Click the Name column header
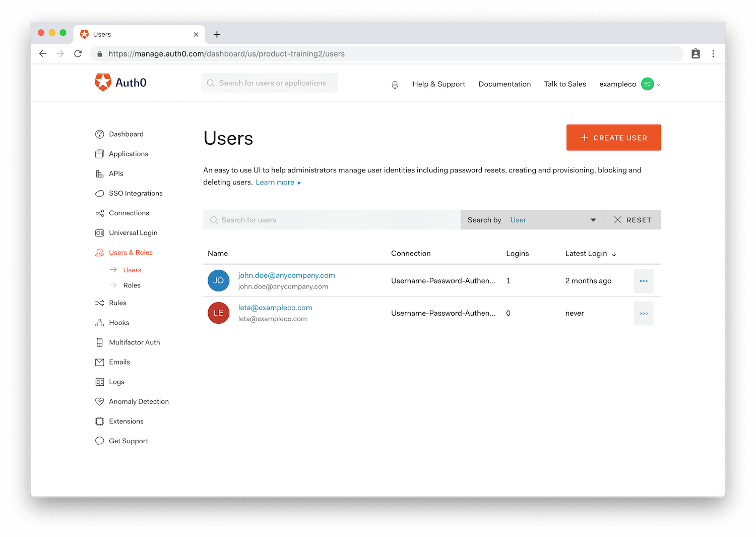756x537 pixels. pos(218,254)
